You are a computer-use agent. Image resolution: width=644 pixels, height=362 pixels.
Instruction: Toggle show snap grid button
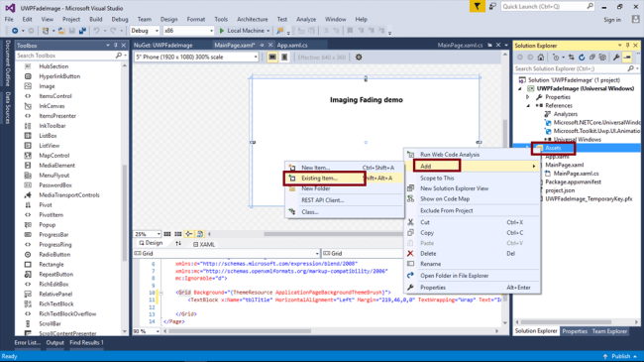point(167,234)
